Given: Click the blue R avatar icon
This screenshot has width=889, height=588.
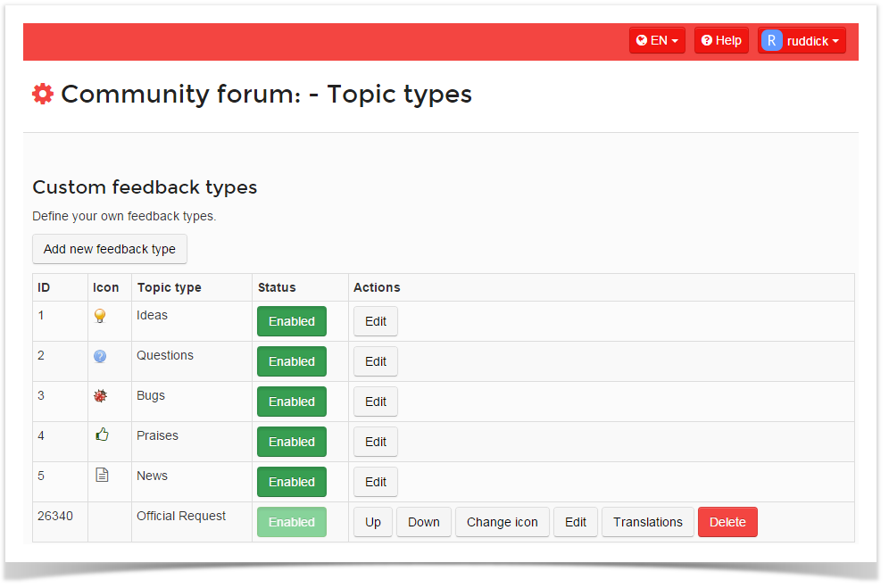Looking at the screenshot, I should coord(772,41).
